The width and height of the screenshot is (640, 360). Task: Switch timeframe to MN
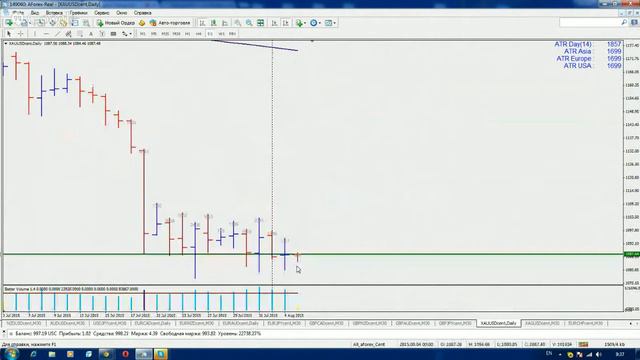(x=232, y=34)
